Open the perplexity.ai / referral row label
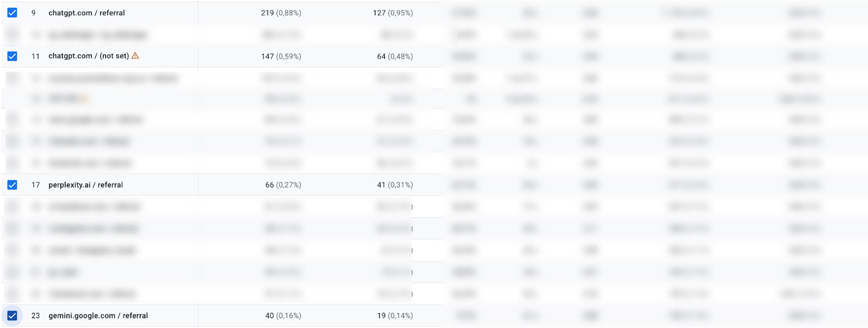 coord(86,185)
